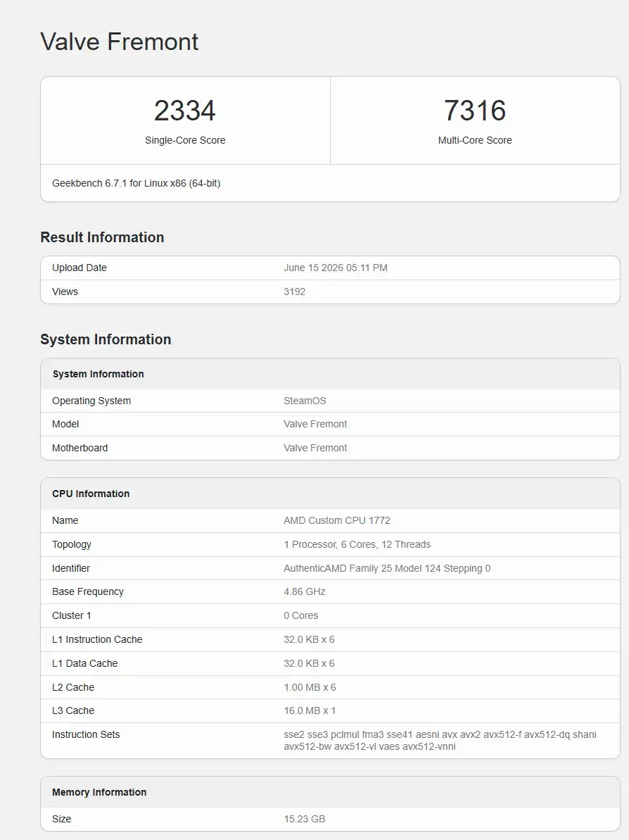Select AuthenticAMD Family 25 Model 124 value
The image size is (629, 840).
pyautogui.click(x=387, y=568)
